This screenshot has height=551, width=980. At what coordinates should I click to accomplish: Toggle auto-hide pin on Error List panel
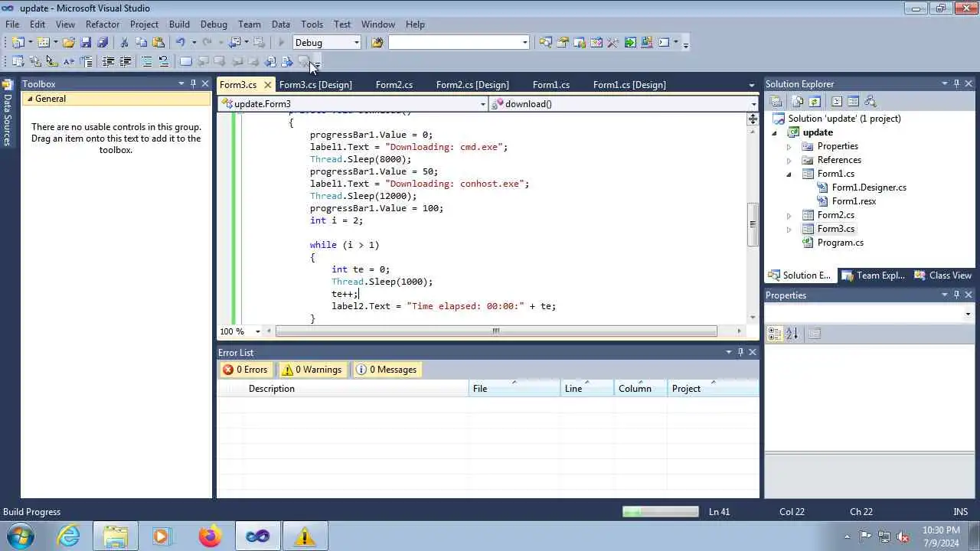click(x=740, y=352)
